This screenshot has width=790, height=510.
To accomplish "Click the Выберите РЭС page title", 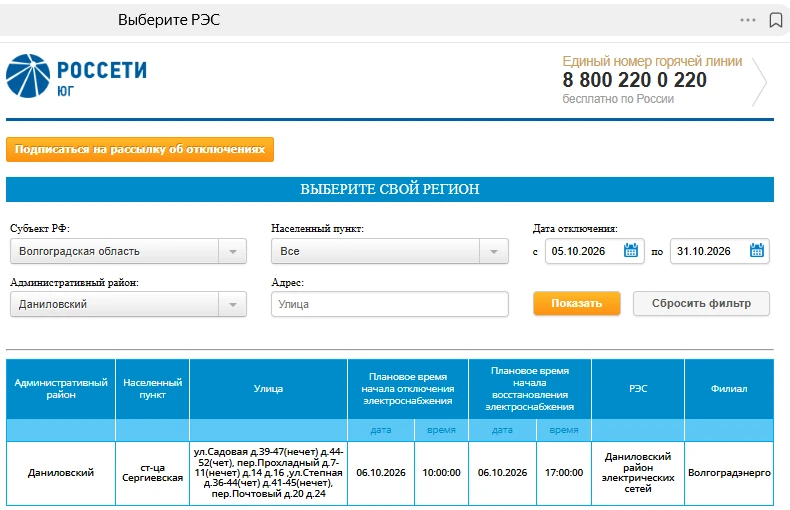I will pyautogui.click(x=169, y=20).
